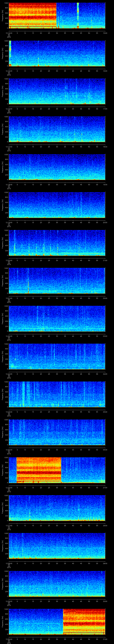The height and width of the screenshot is (644, 114).
Task: Select the 20:00 end-of-axis label
Action: point(105,223)
